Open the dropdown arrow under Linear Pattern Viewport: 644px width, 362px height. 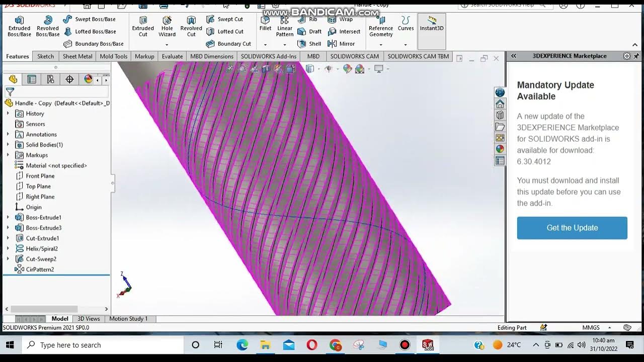pos(284,45)
